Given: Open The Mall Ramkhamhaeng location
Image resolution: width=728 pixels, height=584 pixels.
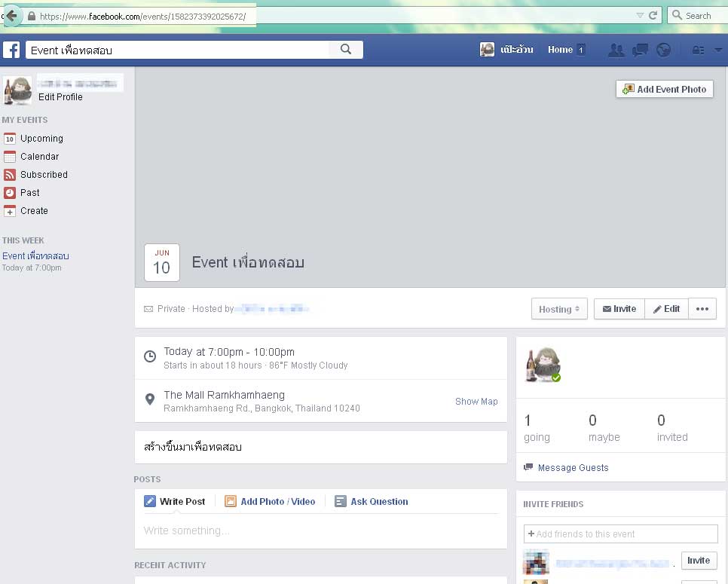Looking at the screenshot, I should pyautogui.click(x=225, y=395).
